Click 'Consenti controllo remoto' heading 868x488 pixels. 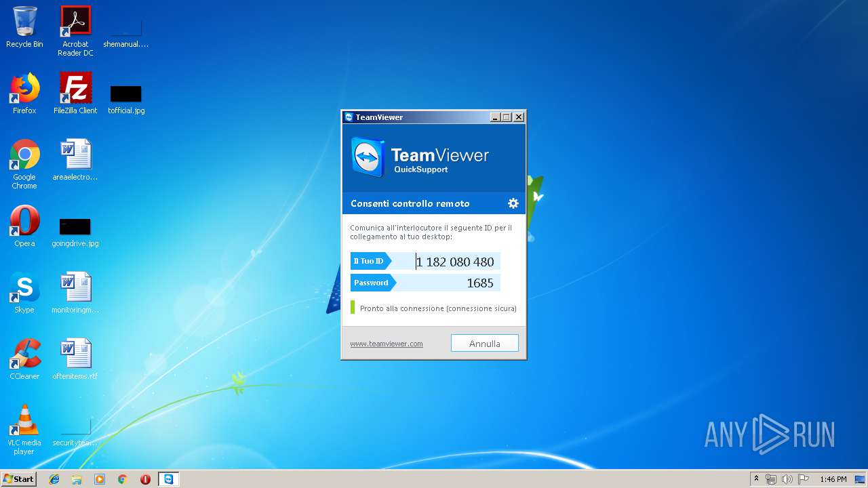pyautogui.click(x=410, y=203)
